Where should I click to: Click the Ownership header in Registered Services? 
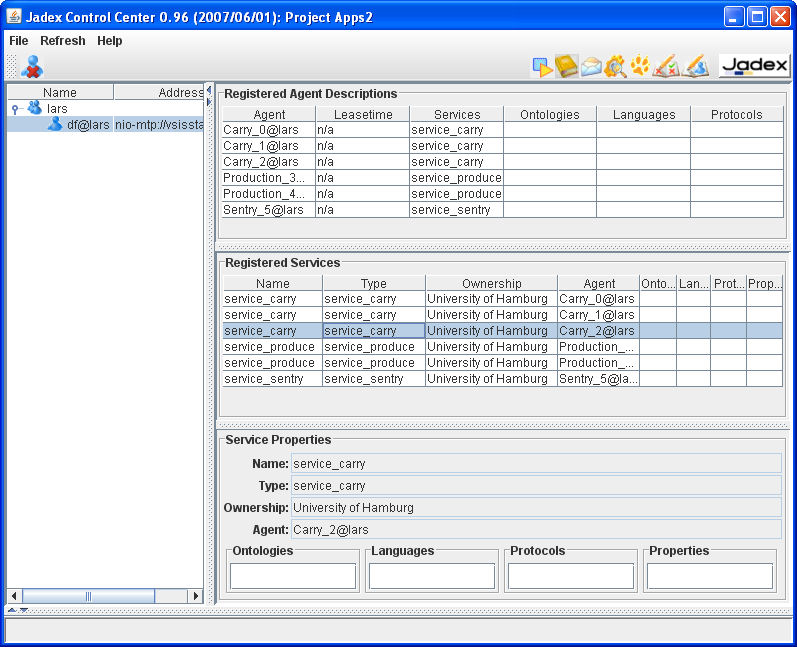point(492,283)
